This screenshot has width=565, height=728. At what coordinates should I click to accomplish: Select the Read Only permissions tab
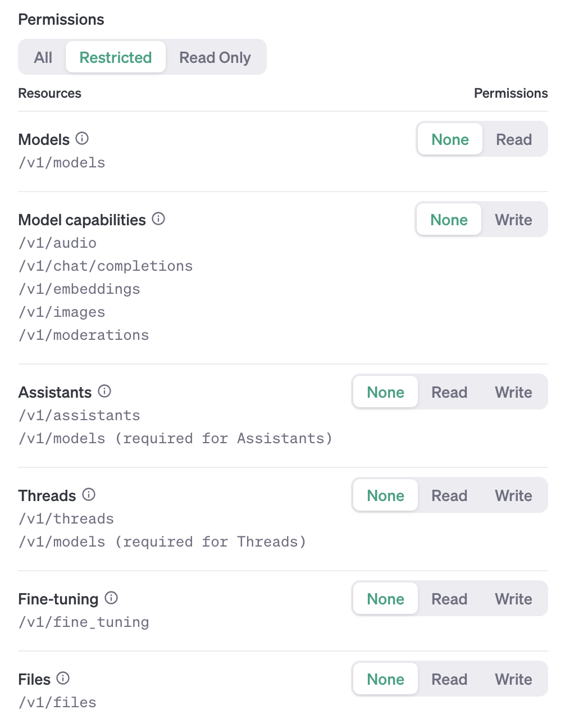[x=215, y=57]
